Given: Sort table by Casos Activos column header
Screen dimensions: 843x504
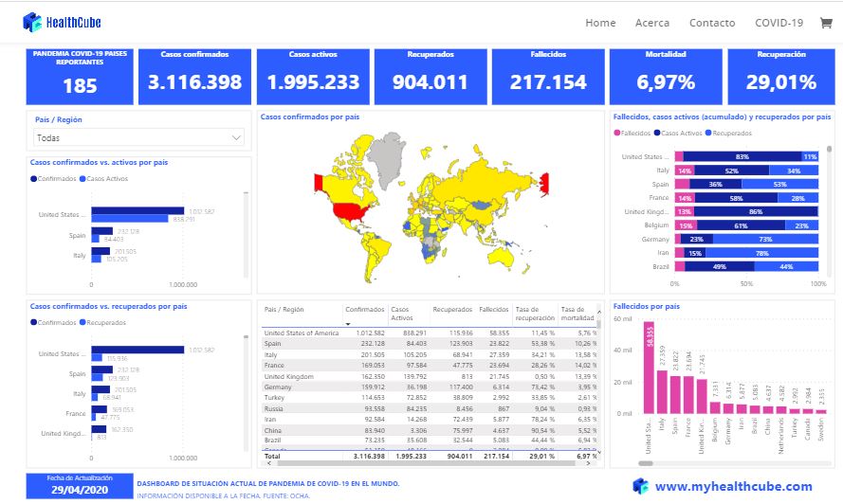Looking at the screenshot, I should pos(400,314).
